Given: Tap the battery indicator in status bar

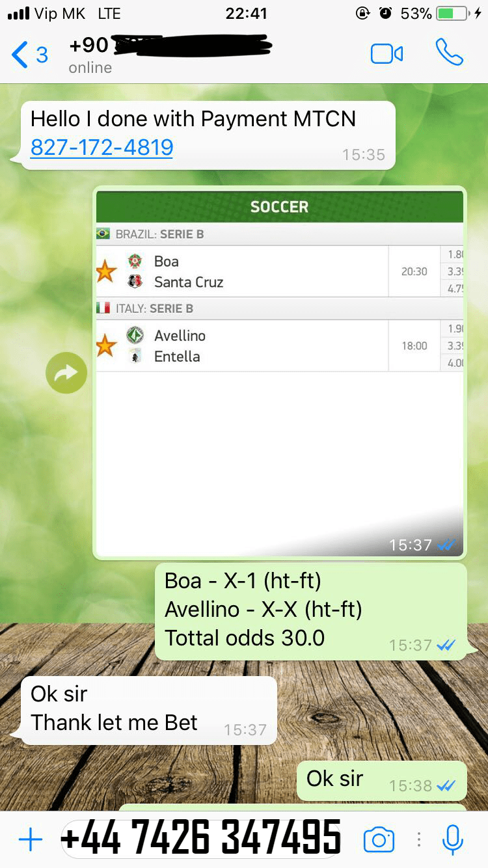Looking at the screenshot, I should [453, 13].
